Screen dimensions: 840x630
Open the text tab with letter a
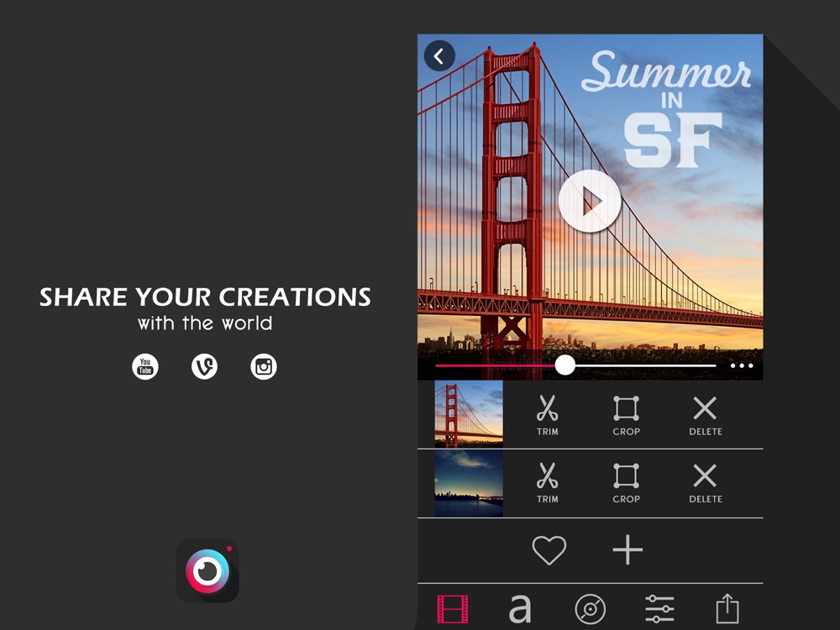[x=520, y=609]
